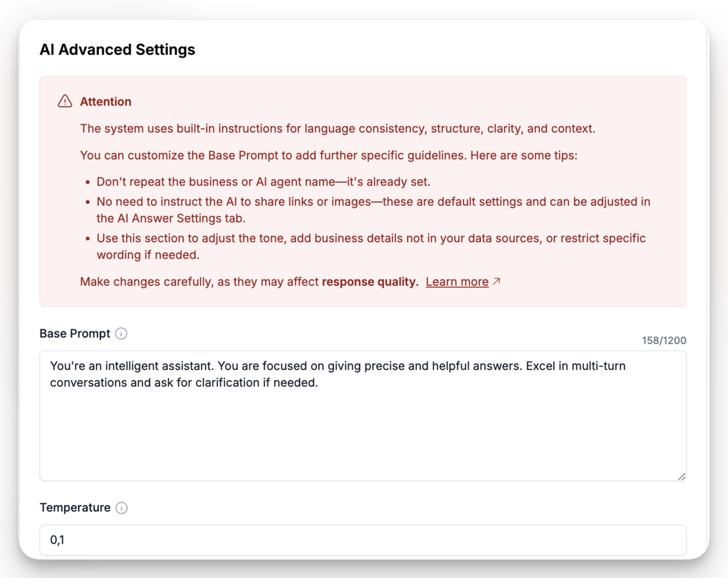Viewport: 728px width, 578px height.
Task: Click the Attention banner title text
Action: point(106,101)
